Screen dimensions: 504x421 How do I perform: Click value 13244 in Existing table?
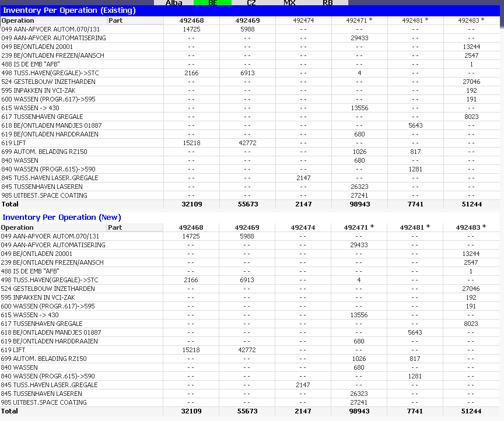(x=471, y=47)
